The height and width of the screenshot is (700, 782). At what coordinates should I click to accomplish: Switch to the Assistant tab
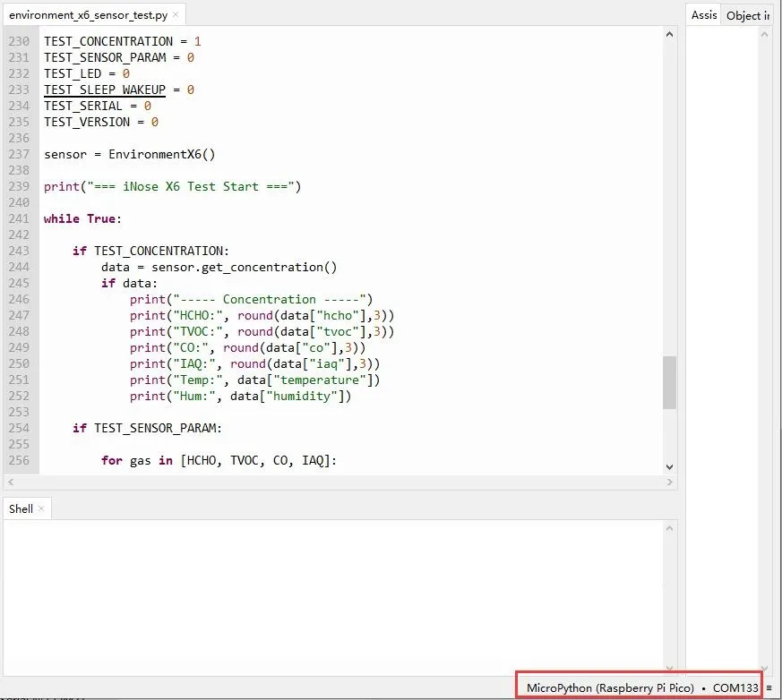[x=704, y=15]
